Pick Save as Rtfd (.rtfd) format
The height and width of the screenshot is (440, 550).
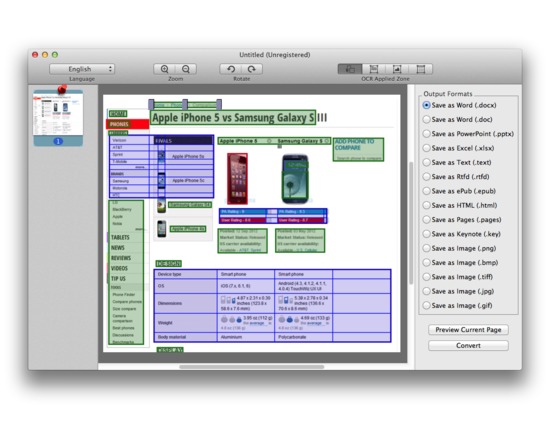(456, 177)
